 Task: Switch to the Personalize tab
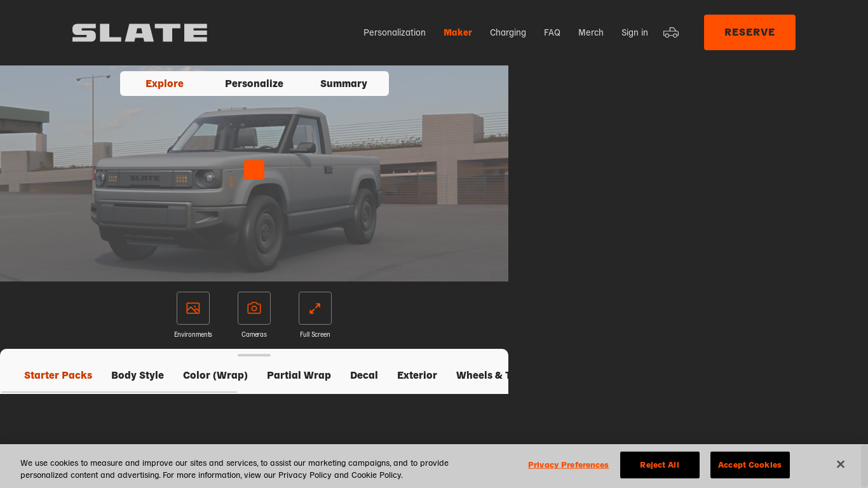coord(254,84)
